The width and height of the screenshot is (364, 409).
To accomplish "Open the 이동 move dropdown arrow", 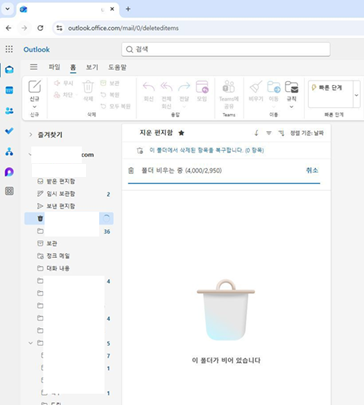I will coord(274,107).
